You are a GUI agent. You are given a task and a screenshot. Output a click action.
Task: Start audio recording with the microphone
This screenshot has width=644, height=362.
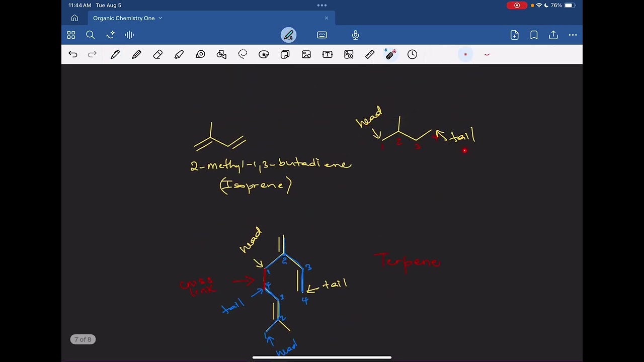click(356, 35)
